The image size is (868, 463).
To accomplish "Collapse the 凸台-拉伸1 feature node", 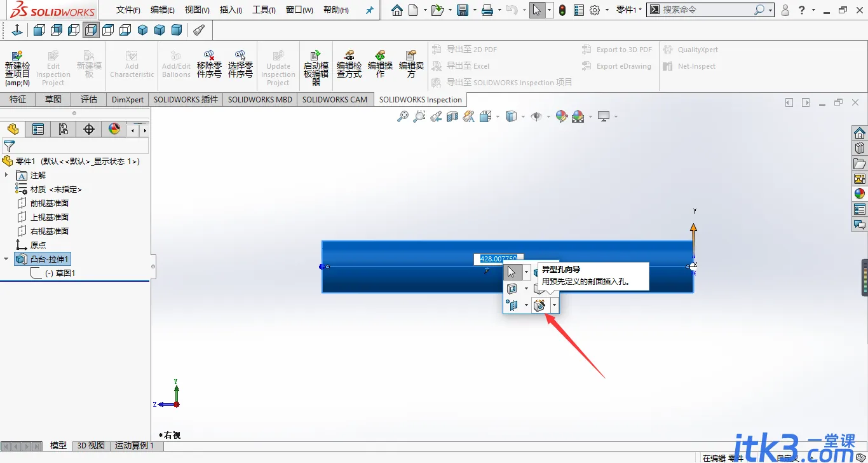I will [6, 259].
